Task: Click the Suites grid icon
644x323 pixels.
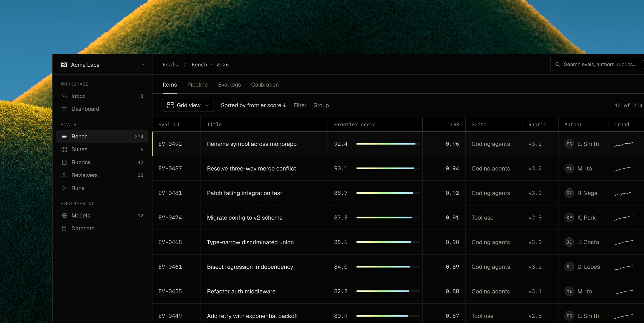Action: coord(64,149)
